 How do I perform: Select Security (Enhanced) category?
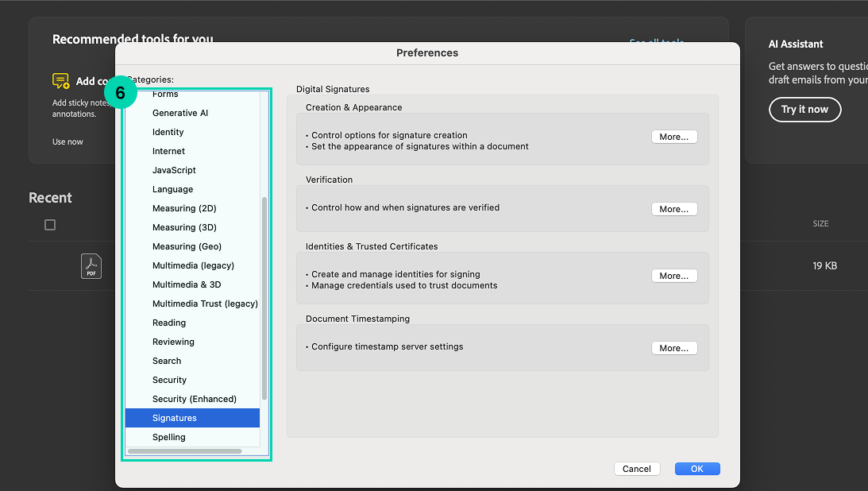(194, 399)
